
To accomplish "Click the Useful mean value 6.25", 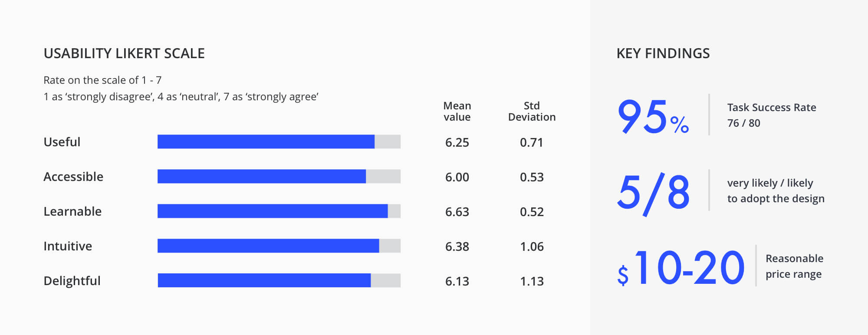I will (457, 142).
